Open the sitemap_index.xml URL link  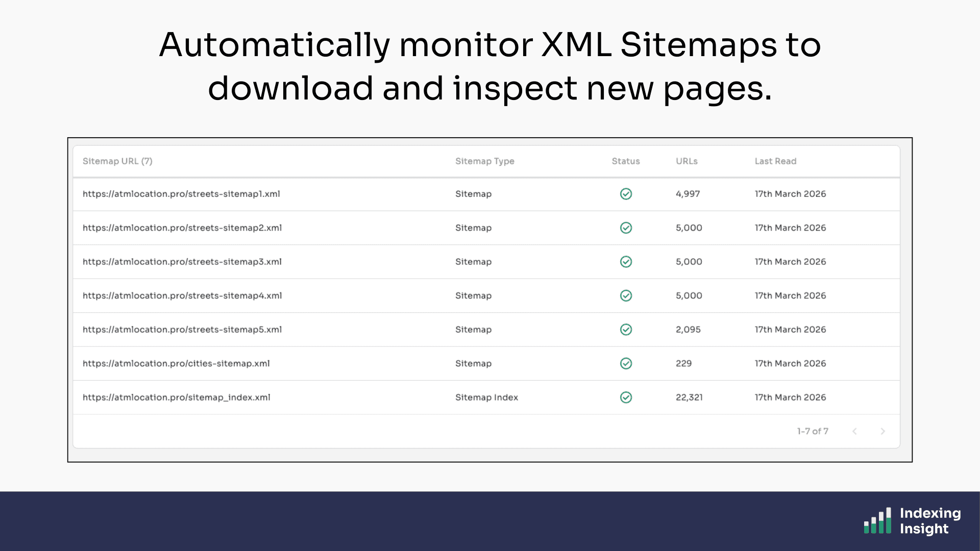(x=176, y=397)
